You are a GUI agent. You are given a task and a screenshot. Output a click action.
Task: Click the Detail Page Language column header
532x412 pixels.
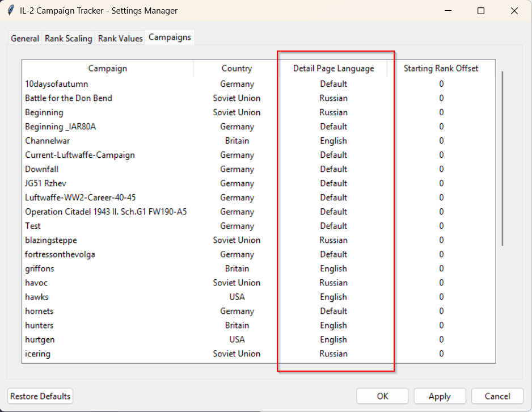[x=333, y=68]
